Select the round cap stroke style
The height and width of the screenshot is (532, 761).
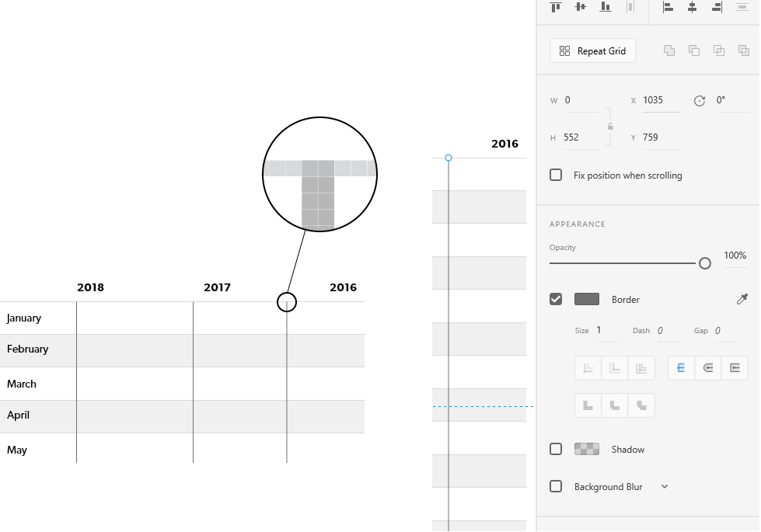707,367
